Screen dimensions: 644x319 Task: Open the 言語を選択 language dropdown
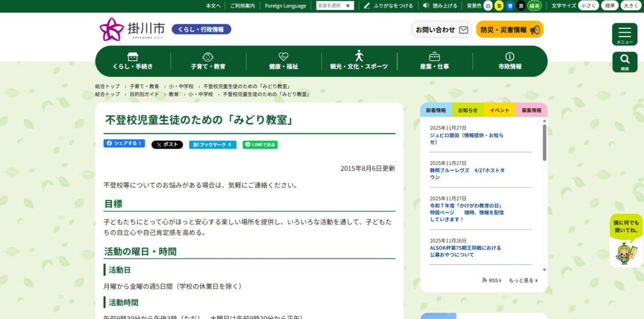335,6
